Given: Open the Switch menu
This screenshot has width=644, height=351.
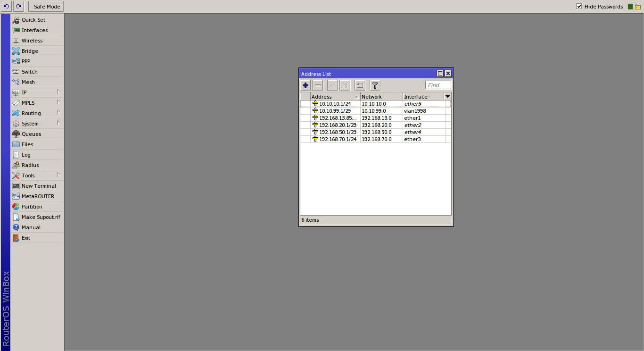Looking at the screenshot, I should (x=37, y=72).
